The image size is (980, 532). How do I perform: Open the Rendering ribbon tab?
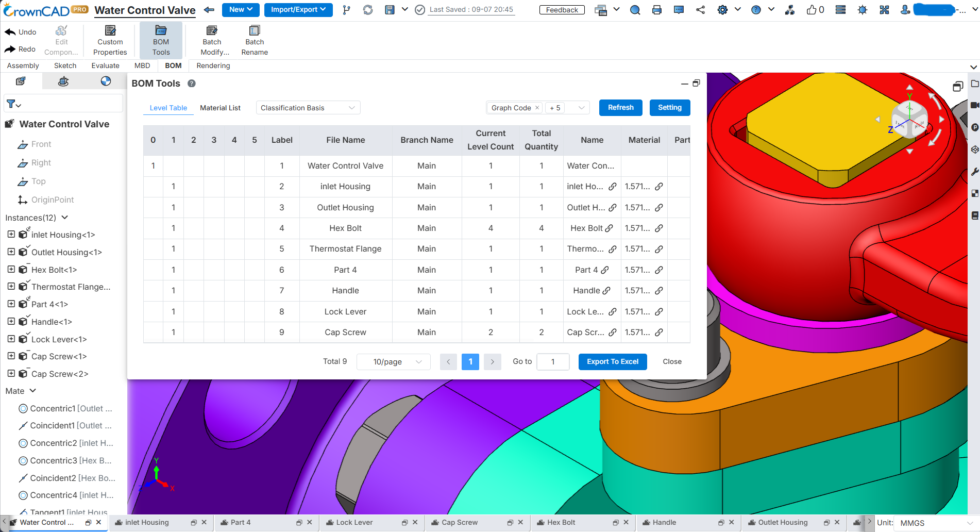click(x=213, y=65)
